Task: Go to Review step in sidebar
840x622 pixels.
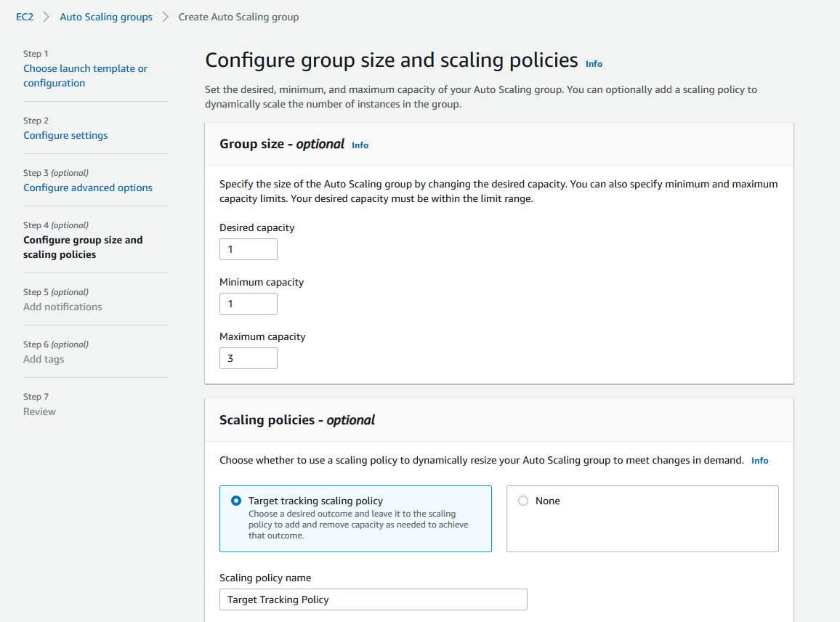Action: pos(39,411)
